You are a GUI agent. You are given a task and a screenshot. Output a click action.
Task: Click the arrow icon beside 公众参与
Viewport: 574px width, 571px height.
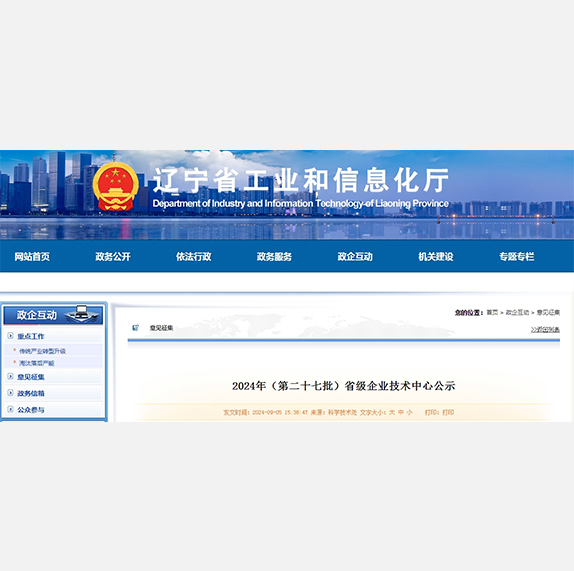11,409
